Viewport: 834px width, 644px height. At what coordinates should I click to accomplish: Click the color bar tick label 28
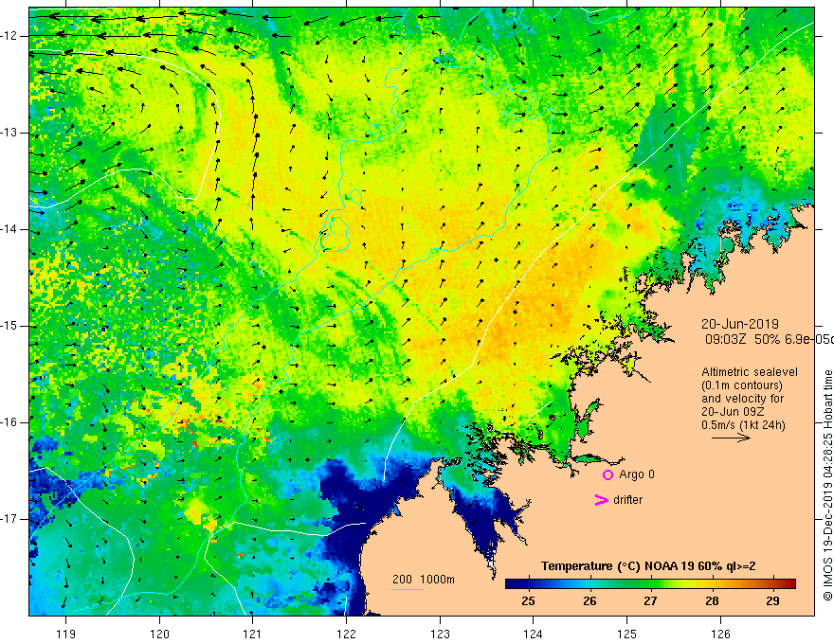pos(712,601)
